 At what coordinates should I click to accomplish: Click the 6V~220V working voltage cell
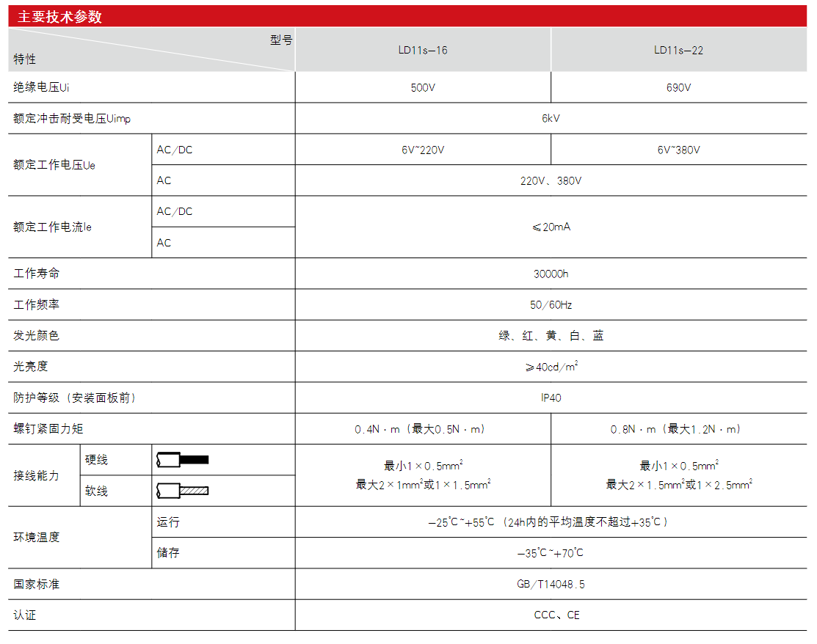[423, 150]
